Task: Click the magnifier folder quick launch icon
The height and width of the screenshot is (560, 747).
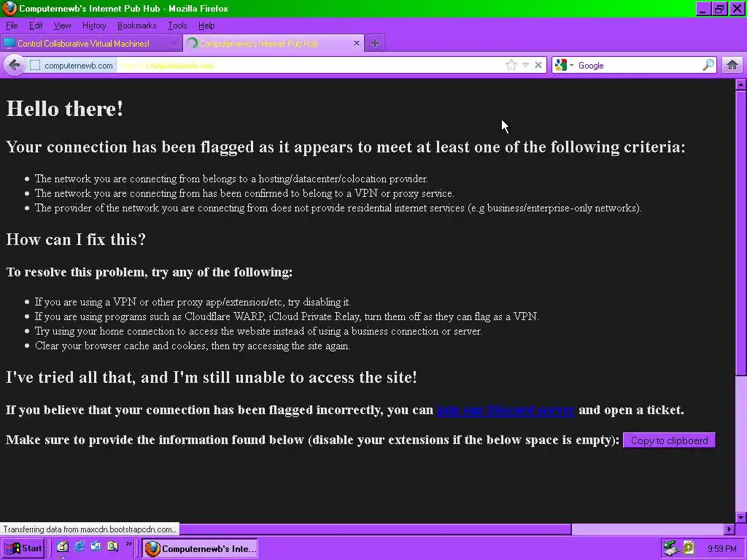Action: tap(112, 547)
